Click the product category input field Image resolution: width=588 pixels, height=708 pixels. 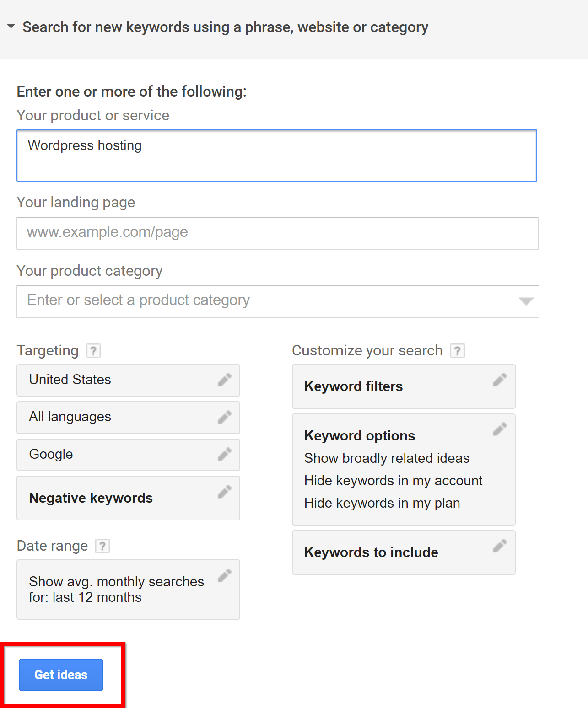point(278,301)
